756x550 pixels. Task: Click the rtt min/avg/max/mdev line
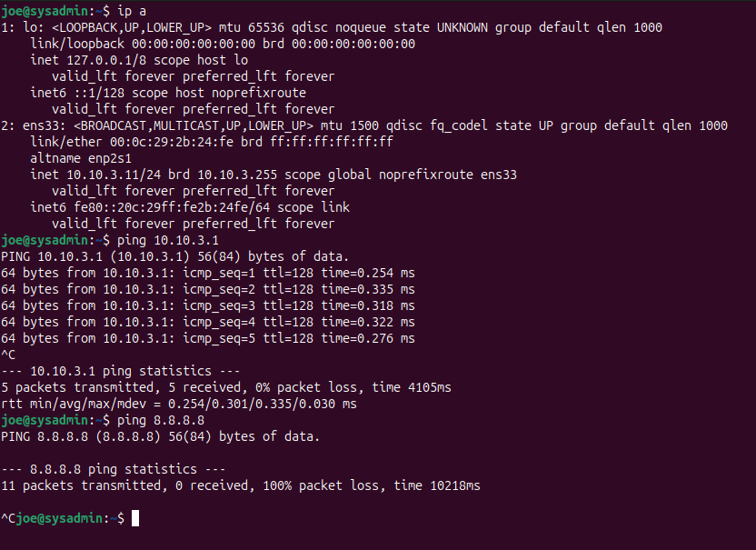point(179,404)
